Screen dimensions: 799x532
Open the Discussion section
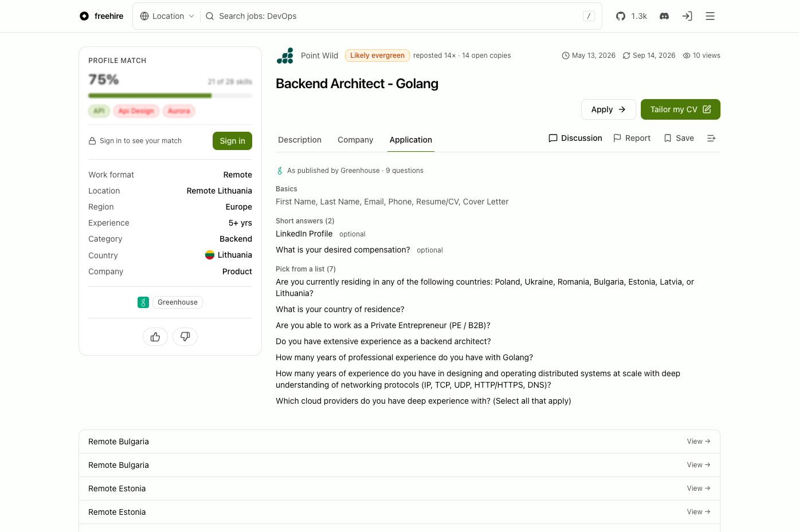coord(575,138)
